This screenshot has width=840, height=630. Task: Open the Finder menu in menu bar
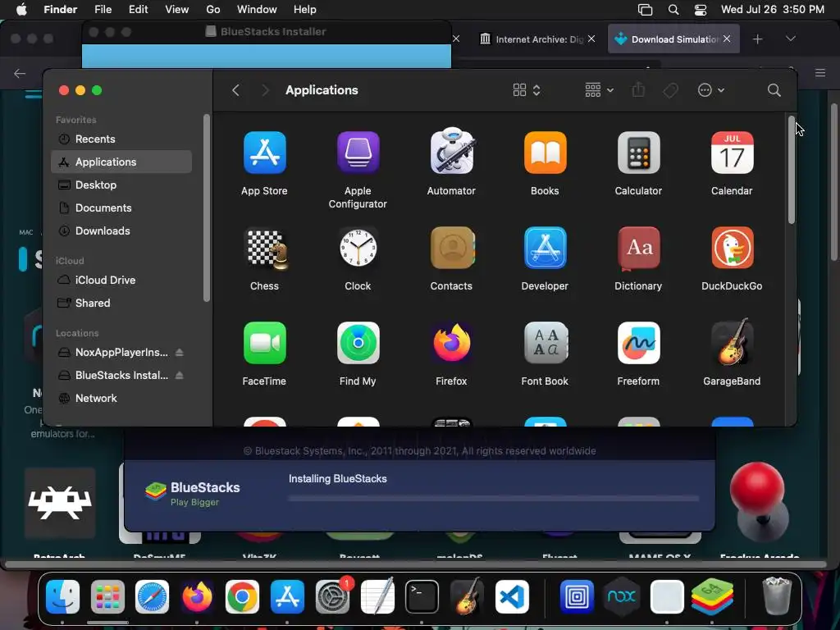coord(60,10)
